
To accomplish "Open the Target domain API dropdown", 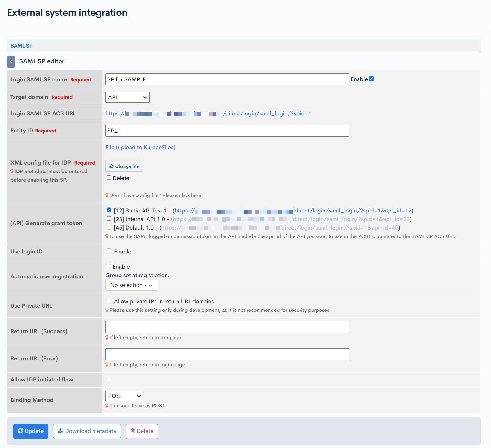I will [x=127, y=97].
